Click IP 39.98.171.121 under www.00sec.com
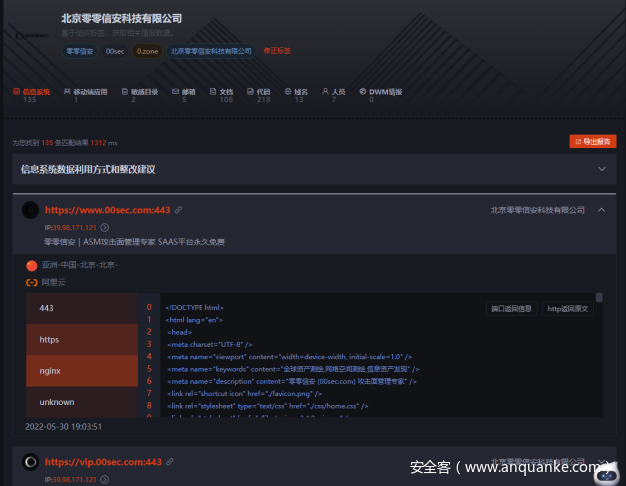The width and height of the screenshot is (626, 486). [x=75, y=228]
